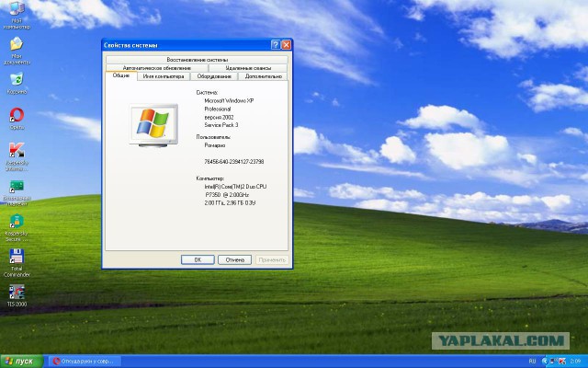
Task: Click the Professional edition text
Action: click(x=218, y=109)
